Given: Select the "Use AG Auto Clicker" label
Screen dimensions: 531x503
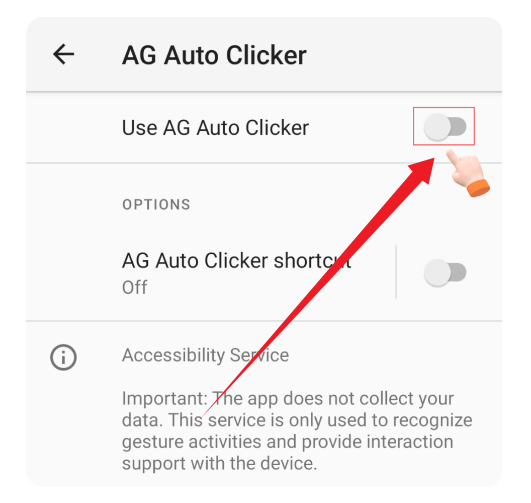Looking at the screenshot, I should [x=215, y=128].
